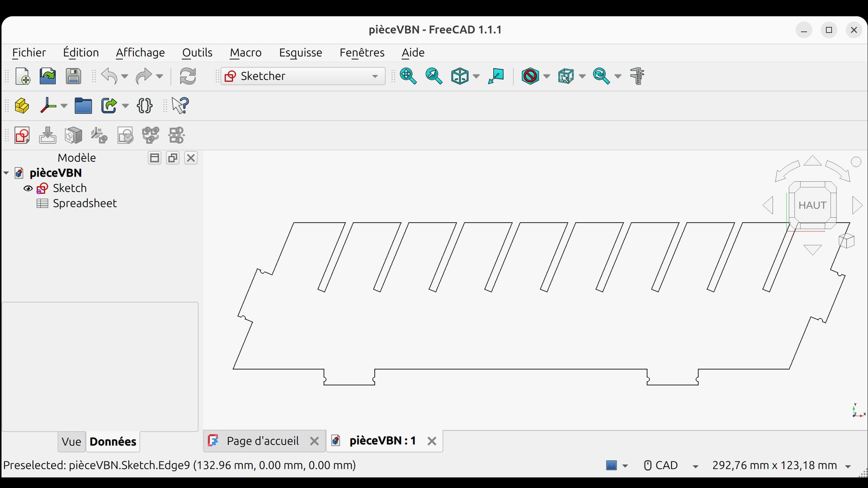Open the Sketcher workbench dropdown
Viewport: 868px width, 488px height.
[303, 76]
